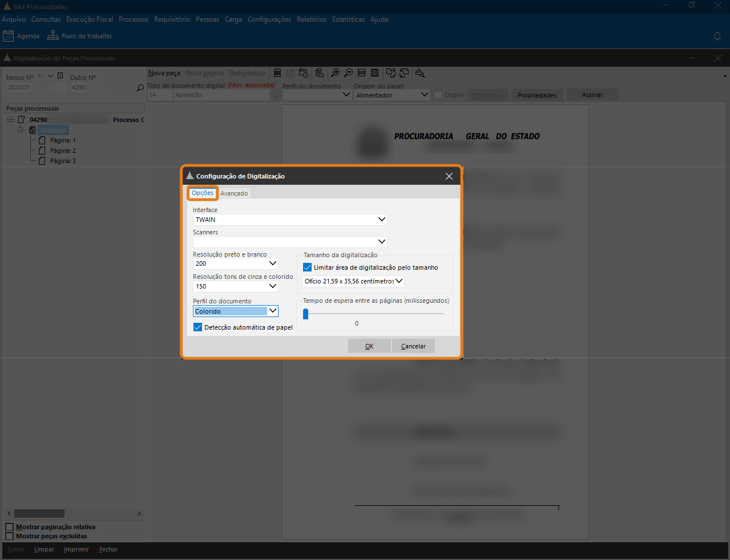
Task: Click the notification bell icon
Action: click(717, 36)
